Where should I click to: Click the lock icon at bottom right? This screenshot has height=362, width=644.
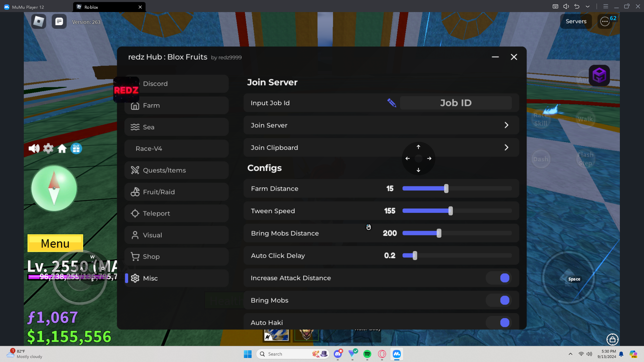[612, 340]
